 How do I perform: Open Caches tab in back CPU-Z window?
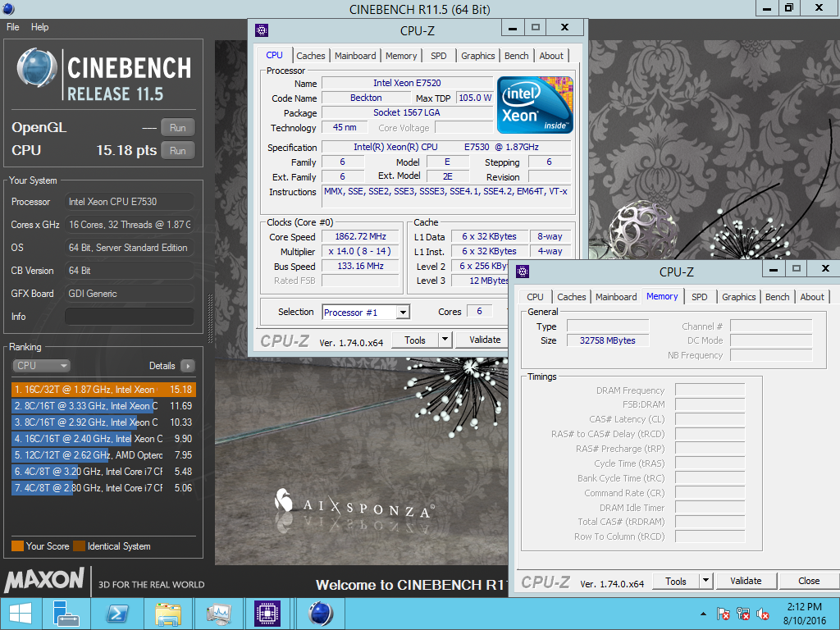coord(311,56)
